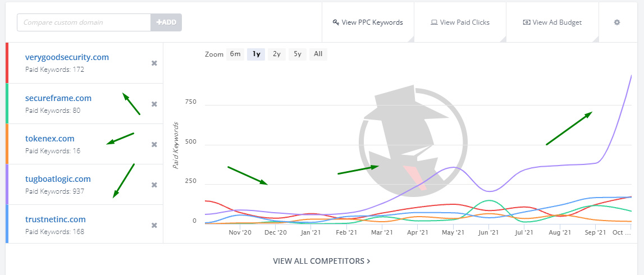Remove tokenex.com with its X icon
The width and height of the screenshot is (644, 275).
click(154, 145)
